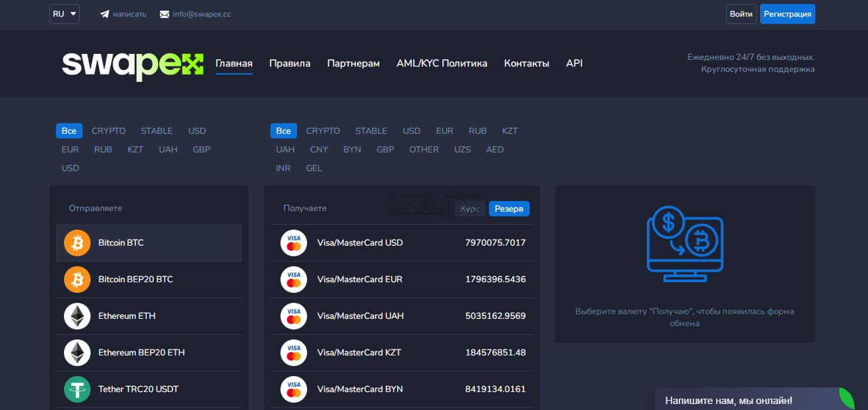Click the Visa/MasterCard KZT card icon
Viewport: 868px width, 410px height.
(x=293, y=353)
